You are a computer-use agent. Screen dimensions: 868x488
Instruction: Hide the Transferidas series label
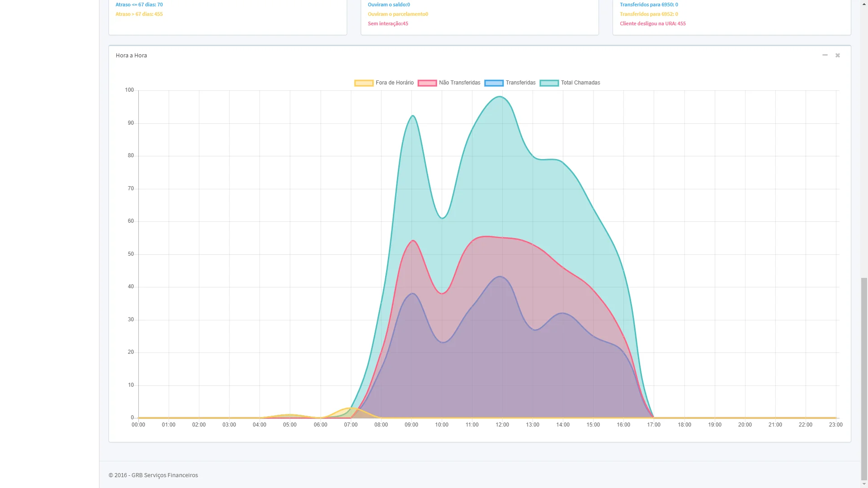tap(520, 83)
